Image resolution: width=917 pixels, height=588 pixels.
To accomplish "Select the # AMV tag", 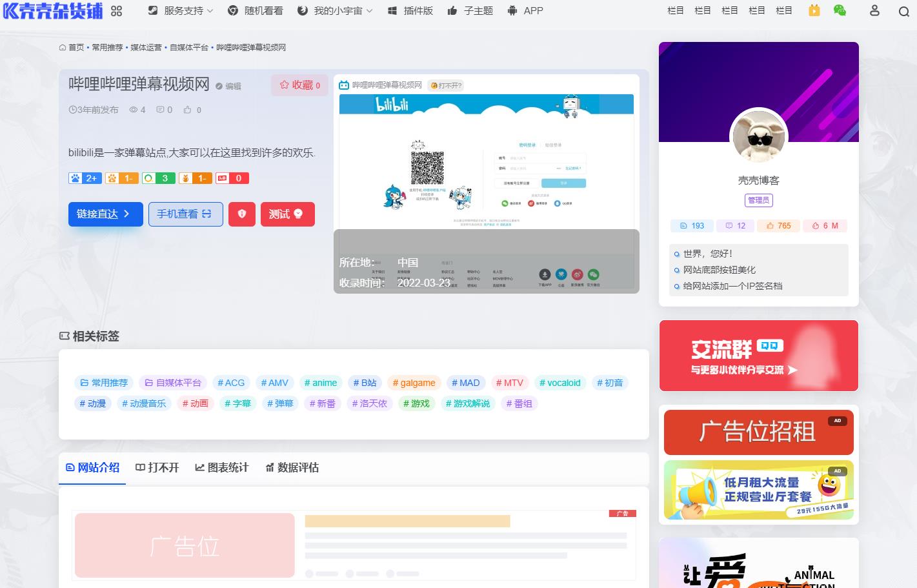I will pyautogui.click(x=275, y=383).
